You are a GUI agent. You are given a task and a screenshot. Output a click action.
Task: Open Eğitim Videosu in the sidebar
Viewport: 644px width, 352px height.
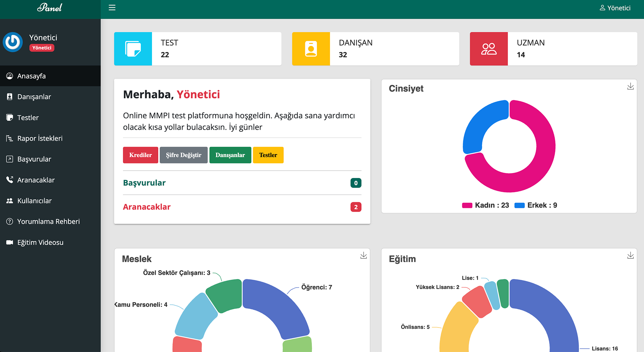[x=50, y=242]
